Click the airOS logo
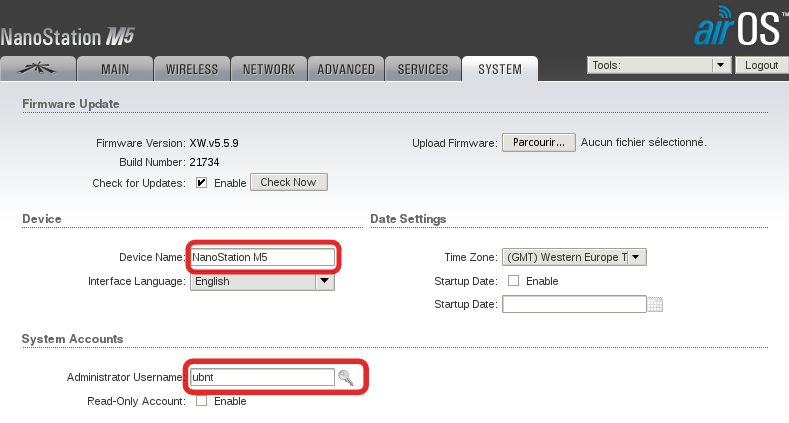 735,27
